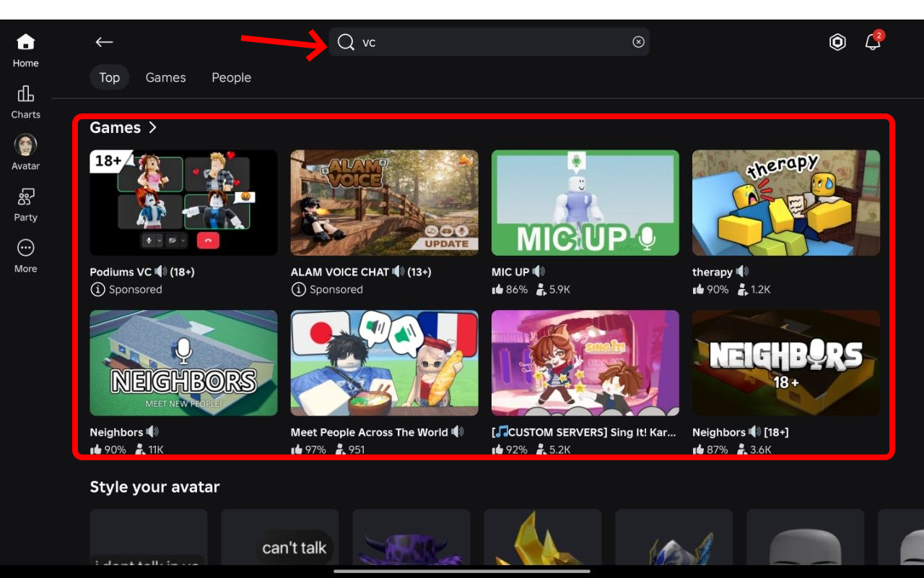This screenshot has height=578, width=924.
Task: Click voice speaker icon beside therapy title
Action: coord(742,272)
